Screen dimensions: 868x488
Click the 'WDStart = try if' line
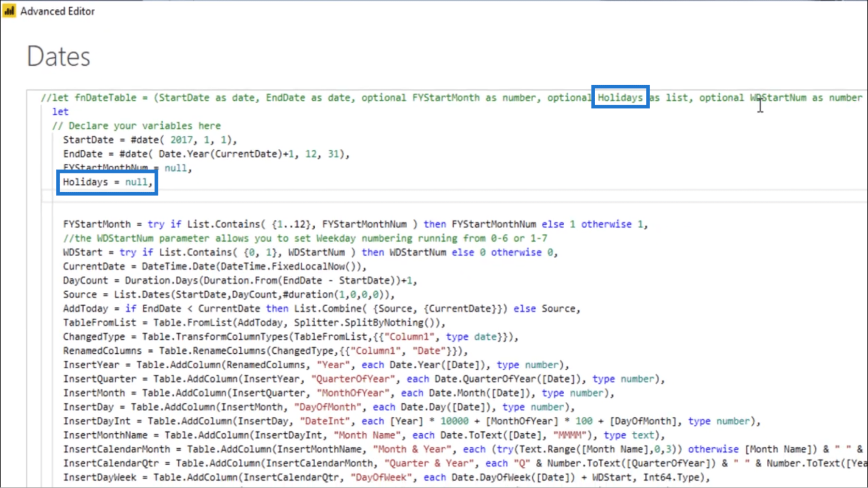311,252
